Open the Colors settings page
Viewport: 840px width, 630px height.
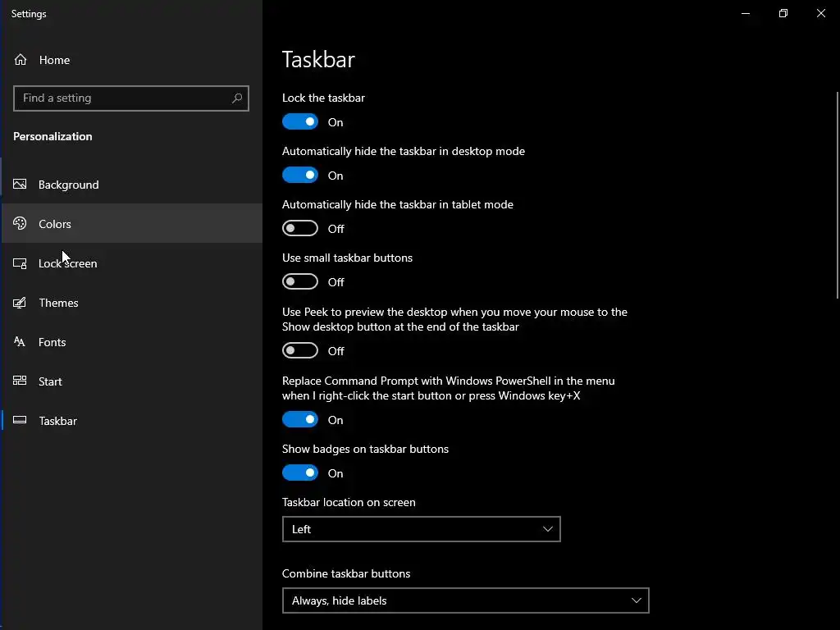pyautogui.click(x=55, y=224)
